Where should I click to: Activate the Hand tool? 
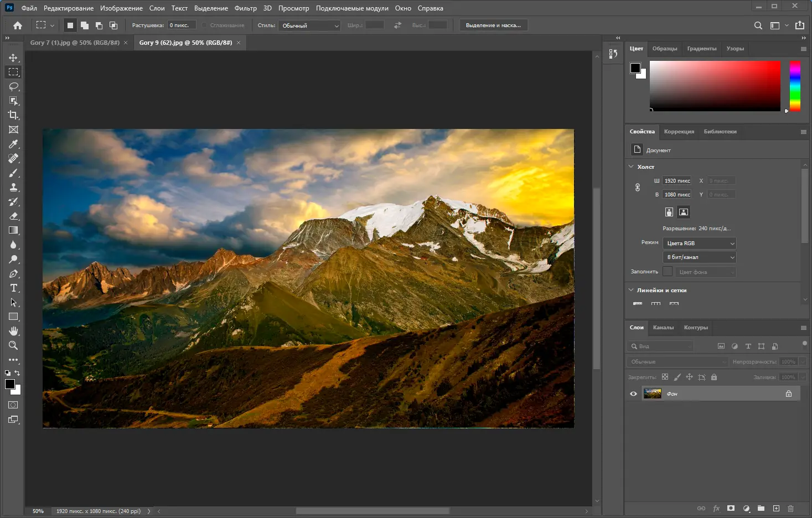[x=13, y=331]
